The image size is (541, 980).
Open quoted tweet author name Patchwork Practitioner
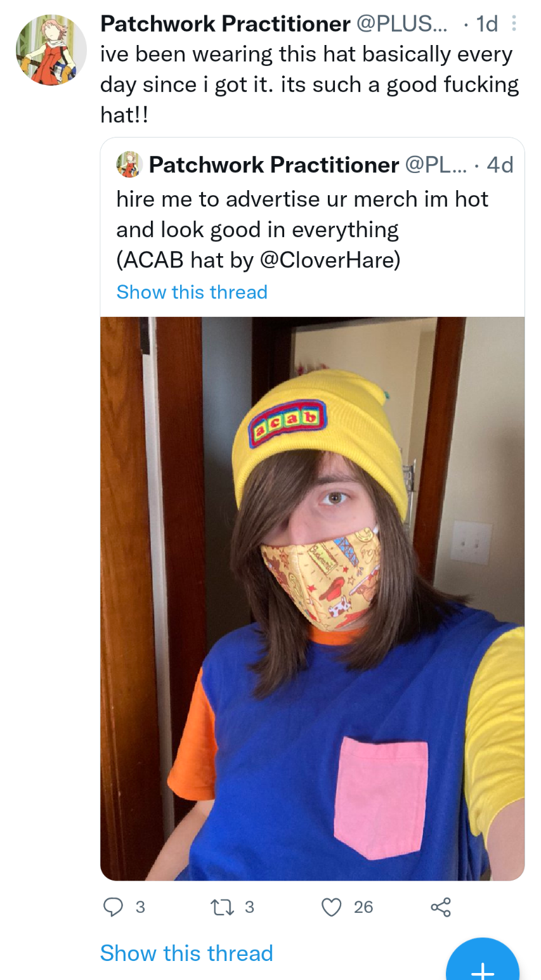[x=274, y=165]
